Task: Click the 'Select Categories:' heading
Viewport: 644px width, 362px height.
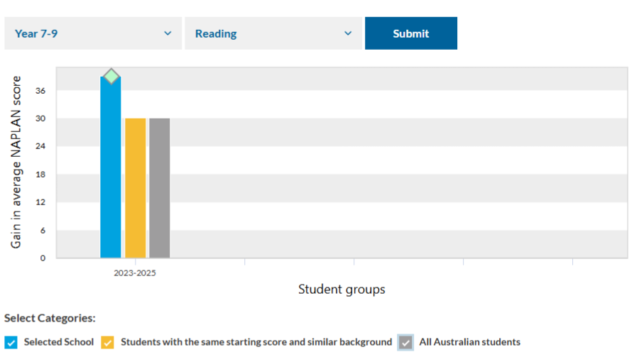Action: pyautogui.click(x=50, y=318)
